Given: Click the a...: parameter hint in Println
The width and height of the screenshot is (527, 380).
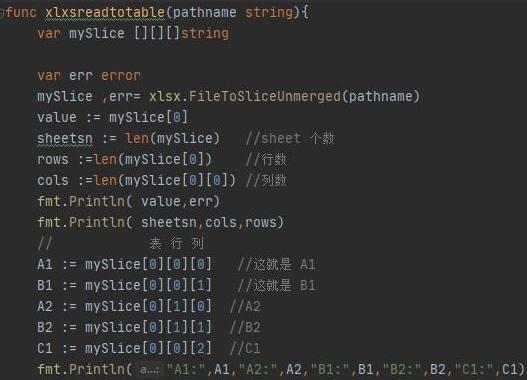Looking at the screenshot, I should coord(150,370).
